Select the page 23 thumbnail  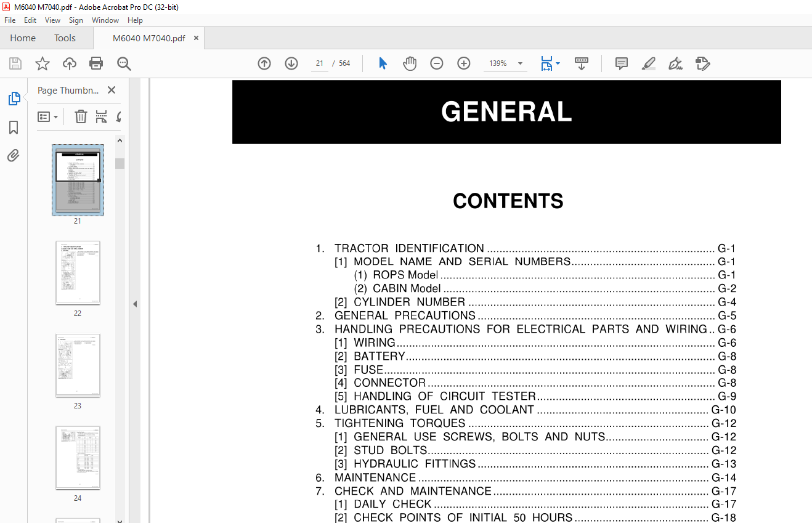point(78,365)
